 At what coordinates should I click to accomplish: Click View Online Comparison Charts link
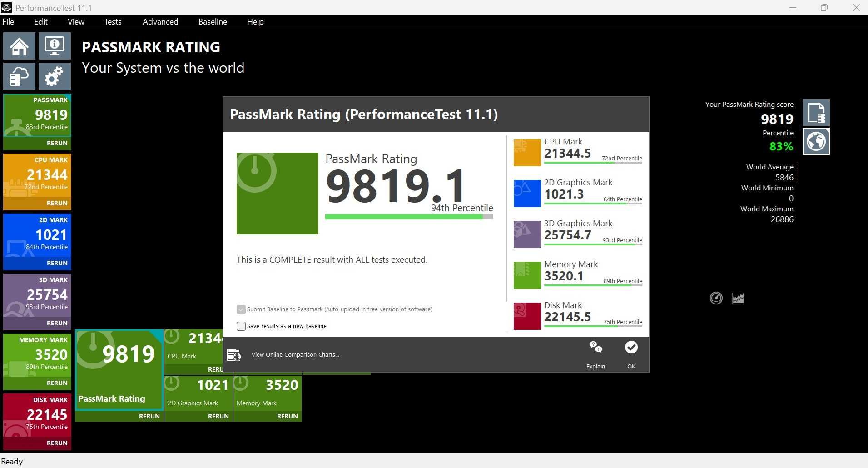pos(295,355)
